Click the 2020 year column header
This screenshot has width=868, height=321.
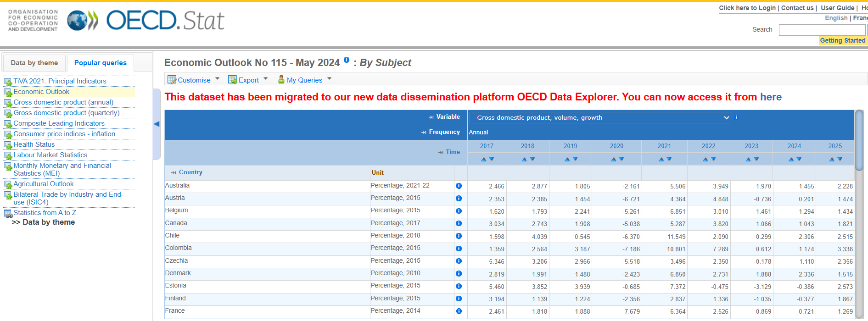point(616,146)
